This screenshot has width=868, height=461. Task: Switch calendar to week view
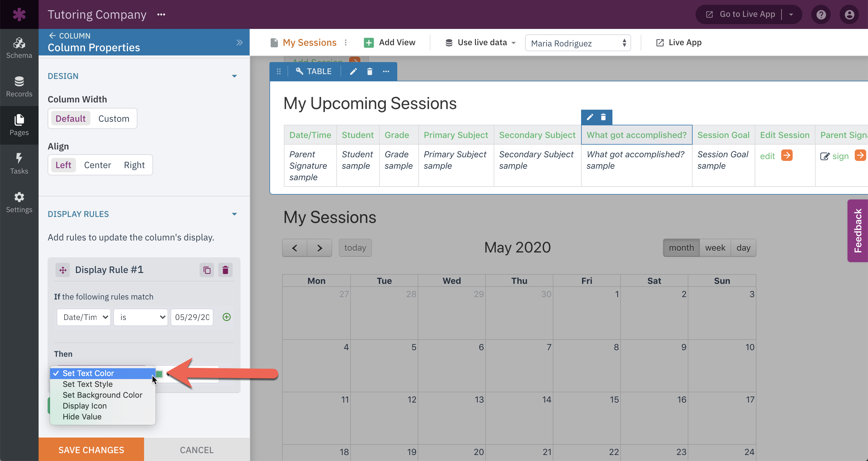715,248
